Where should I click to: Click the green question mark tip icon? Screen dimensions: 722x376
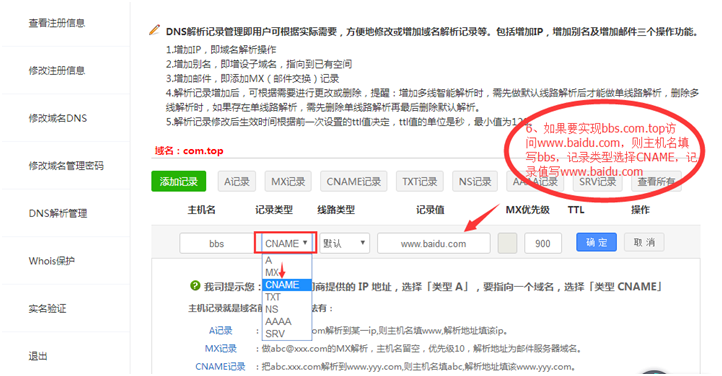[195, 286]
